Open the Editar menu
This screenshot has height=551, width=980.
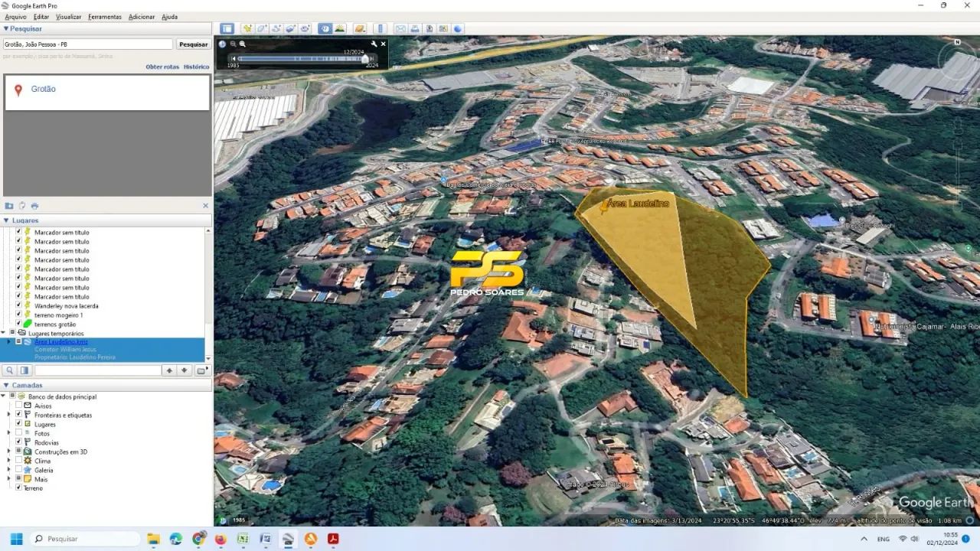[41, 17]
